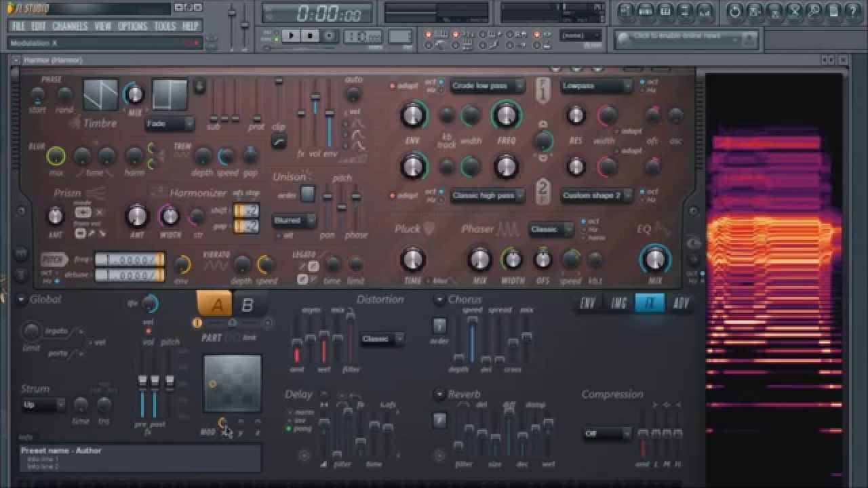This screenshot has width=868, height=488.
Task: Stop playback with the transport stop button
Action: pos(310,35)
